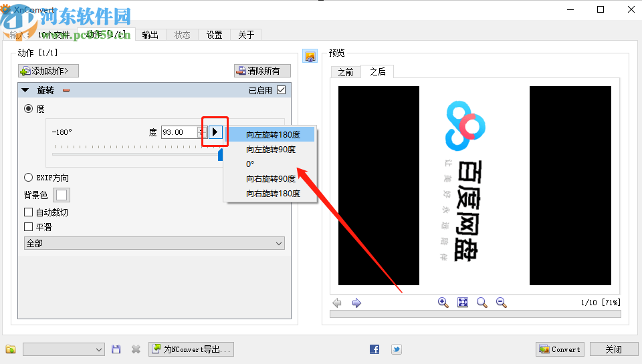
Task: Open the Twitter link icon
Action: click(x=397, y=349)
